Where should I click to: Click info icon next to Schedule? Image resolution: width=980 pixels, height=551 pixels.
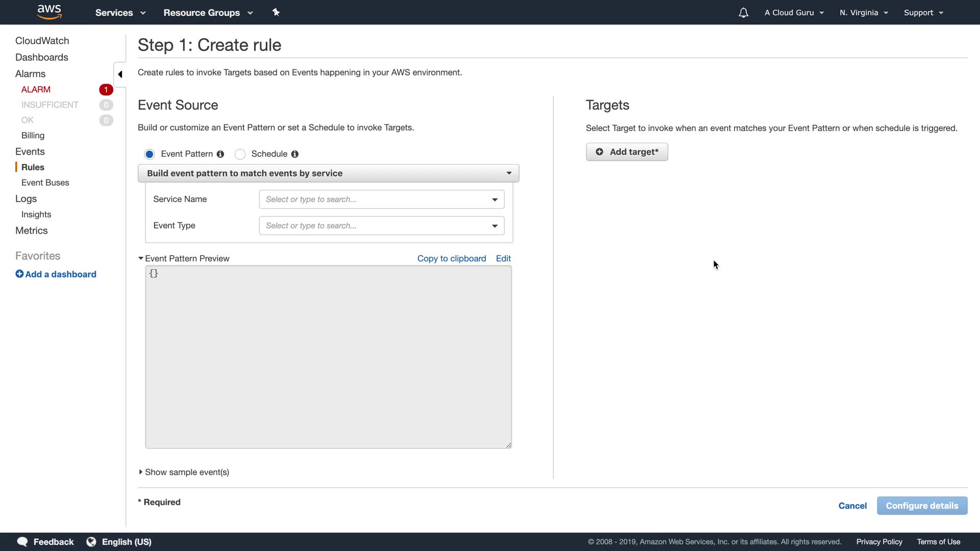[x=295, y=154]
